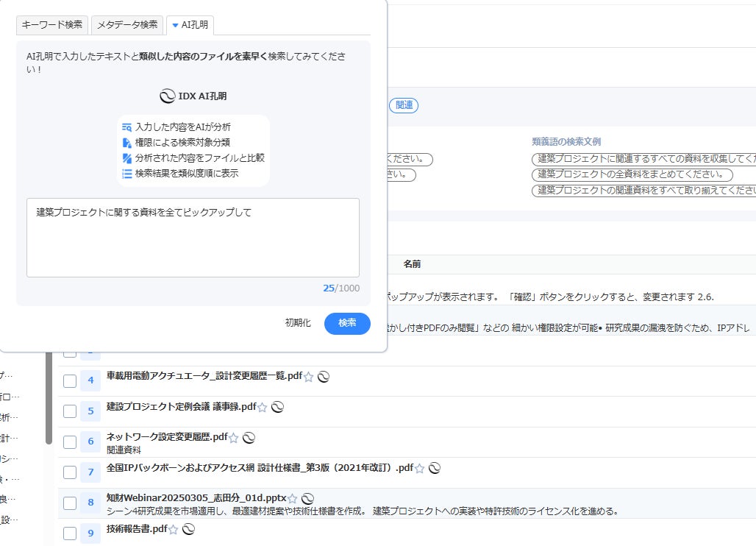
Task: Switch to the メタデータ検索 tab
Action: pos(127,24)
